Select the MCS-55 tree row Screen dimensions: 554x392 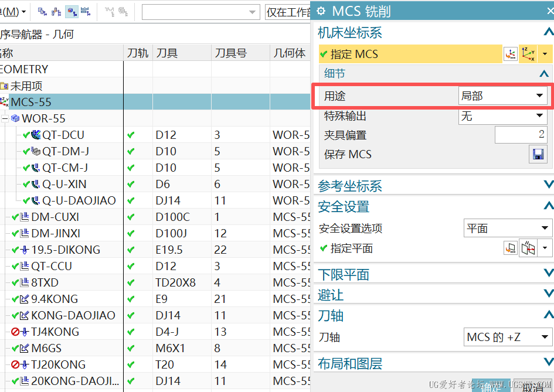(155, 102)
